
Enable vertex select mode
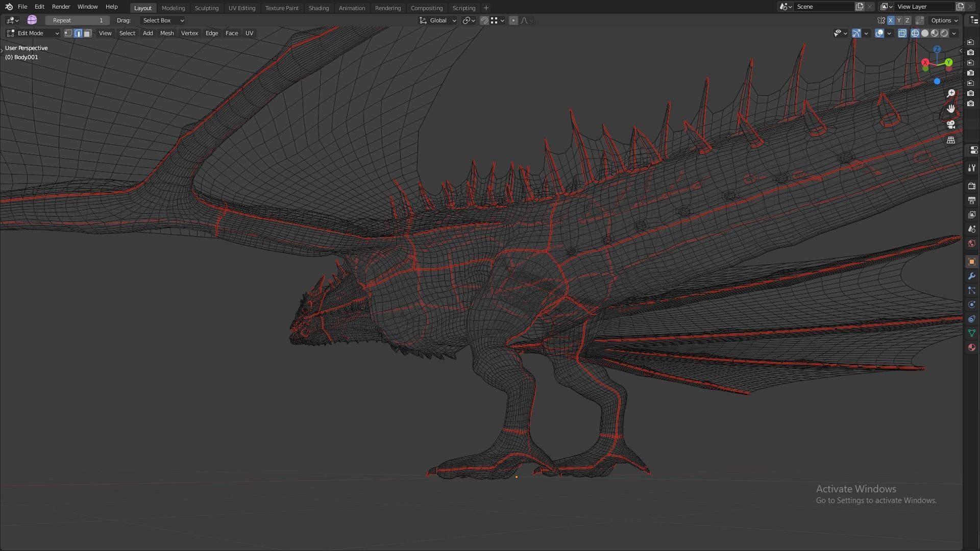point(68,33)
